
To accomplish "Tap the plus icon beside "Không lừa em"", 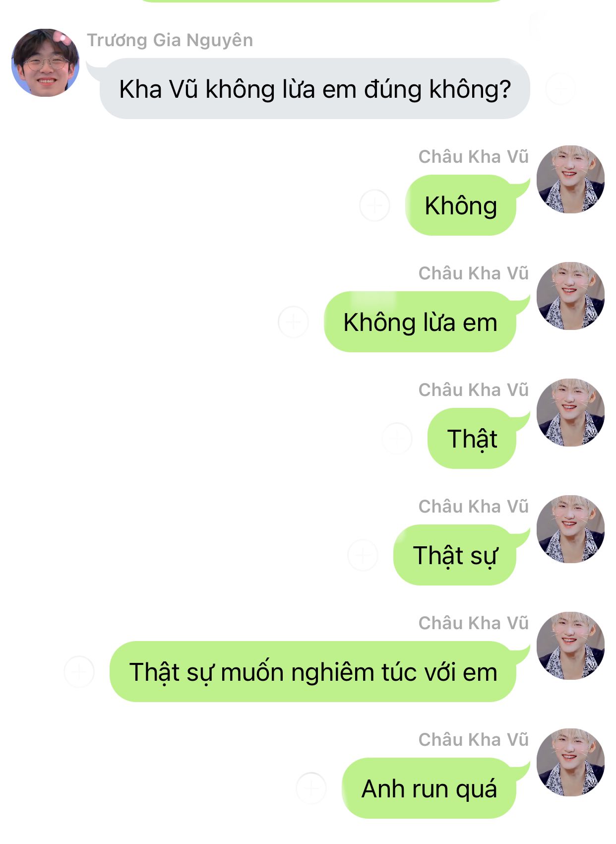I will coord(293,322).
